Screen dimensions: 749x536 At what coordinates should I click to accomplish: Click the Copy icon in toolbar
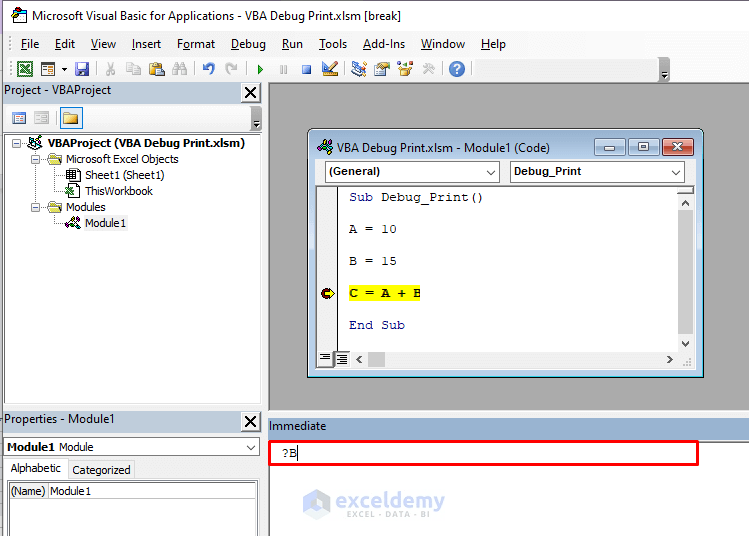(133, 69)
